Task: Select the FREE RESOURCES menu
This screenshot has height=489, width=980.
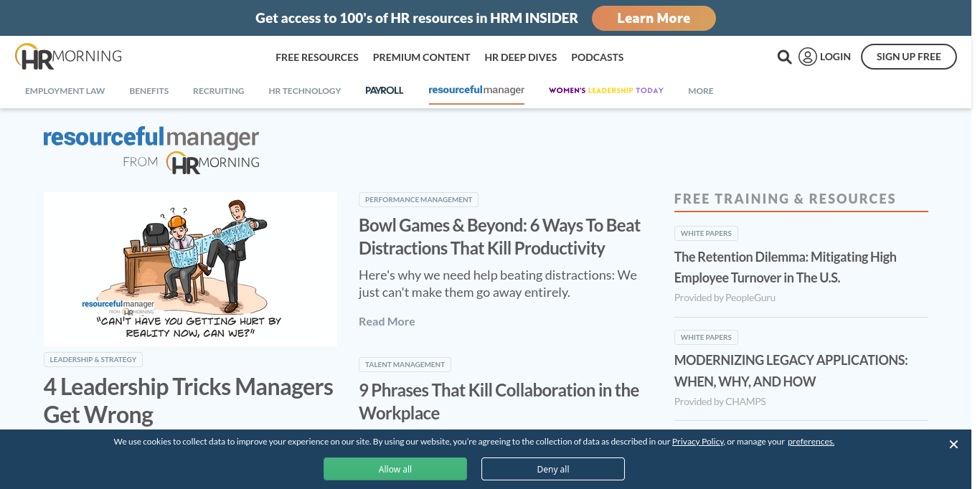Action: tap(317, 57)
